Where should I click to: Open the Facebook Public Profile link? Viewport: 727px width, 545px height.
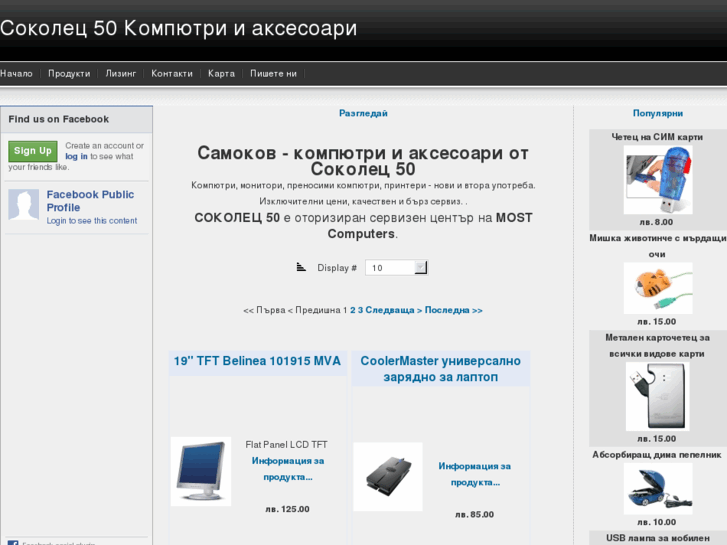pos(90,201)
